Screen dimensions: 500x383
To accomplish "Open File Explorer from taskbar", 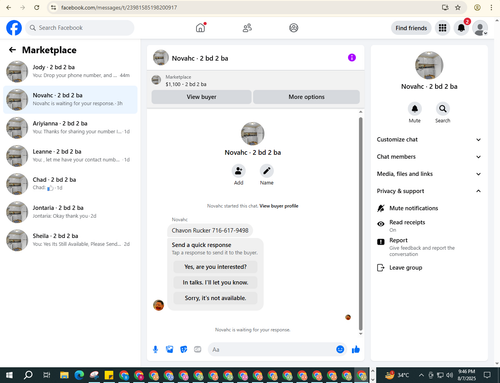I will pyautogui.click(x=64, y=375).
